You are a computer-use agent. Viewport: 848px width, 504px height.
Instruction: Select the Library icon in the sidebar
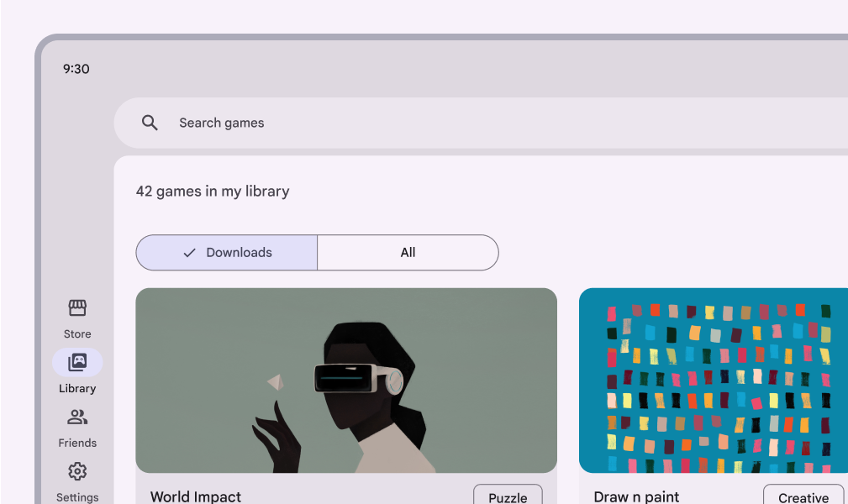(77, 363)
